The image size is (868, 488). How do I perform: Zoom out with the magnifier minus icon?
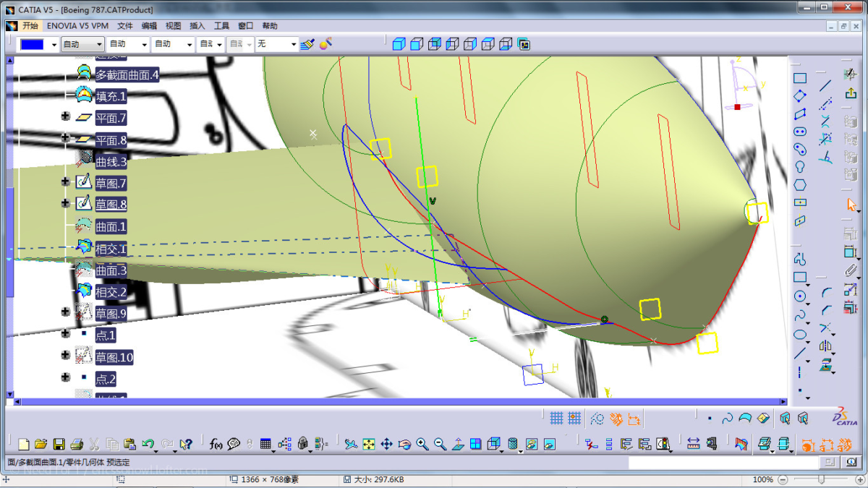440,444
